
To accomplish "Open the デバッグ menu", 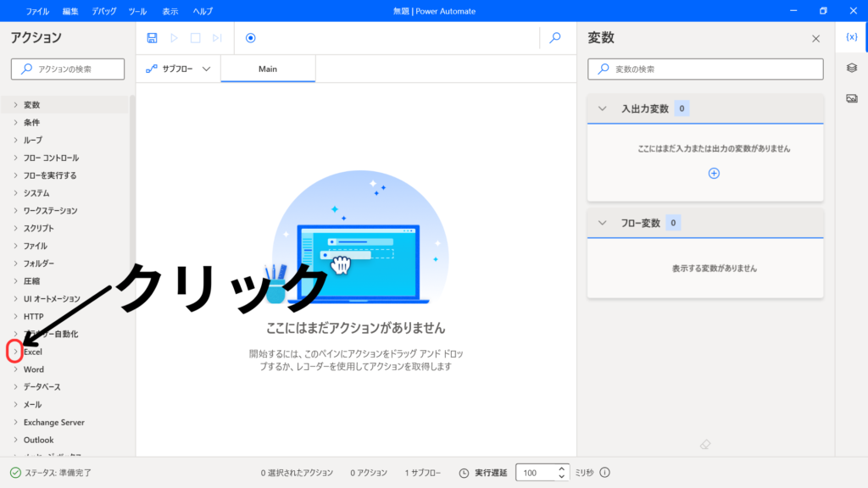I will (103, 11).
